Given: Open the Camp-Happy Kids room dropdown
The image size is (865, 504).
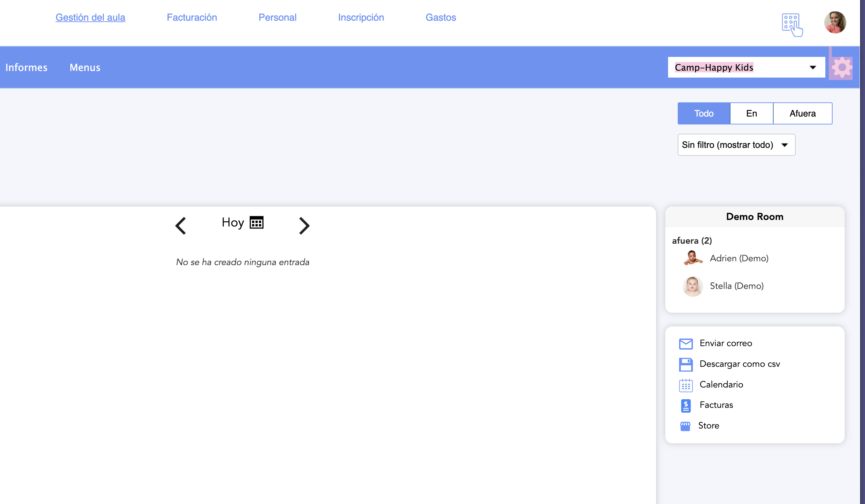Looking at the screenshot, I should tap(746, 68).
